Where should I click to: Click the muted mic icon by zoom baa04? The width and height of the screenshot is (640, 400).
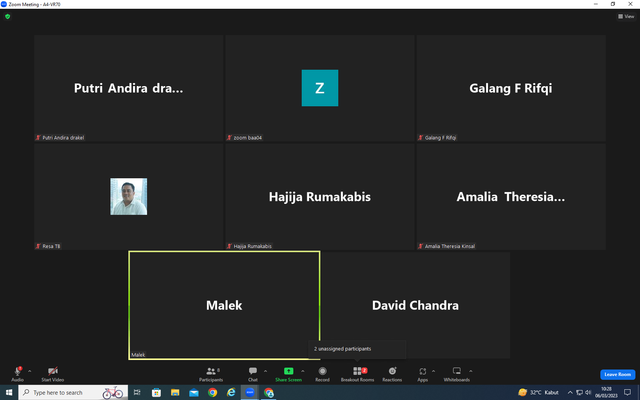pos(229,138)
